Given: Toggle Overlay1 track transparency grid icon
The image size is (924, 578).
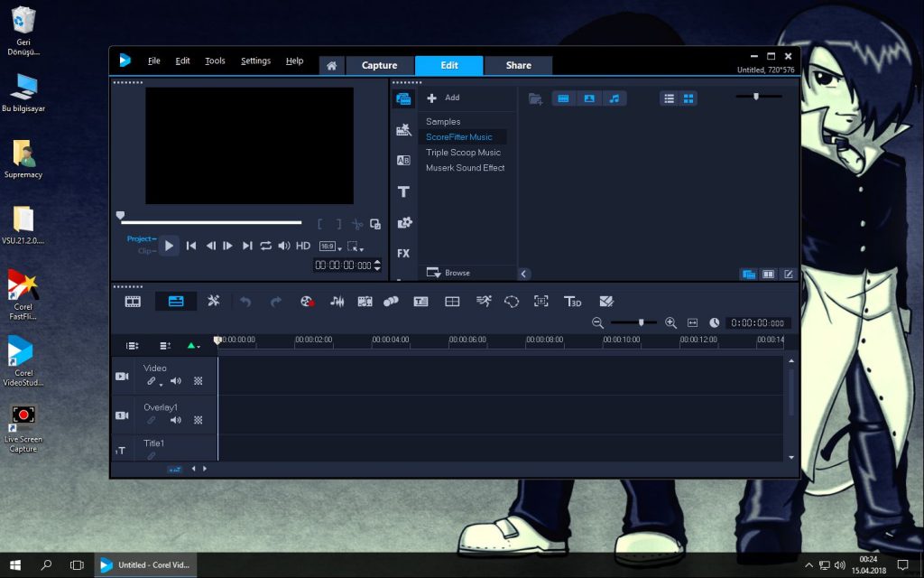Looking at the screenshot, I should [x=198, y=420].
